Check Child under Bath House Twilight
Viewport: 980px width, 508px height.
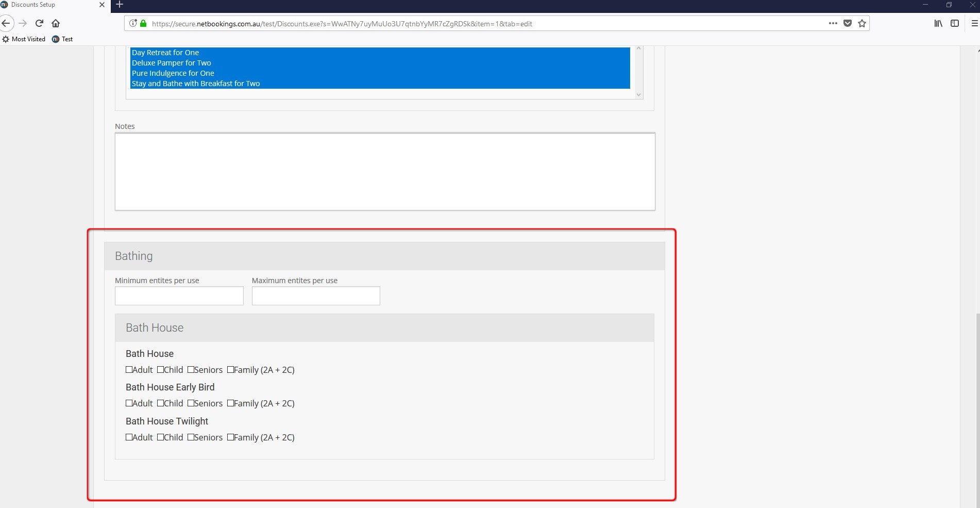(161, 437)
